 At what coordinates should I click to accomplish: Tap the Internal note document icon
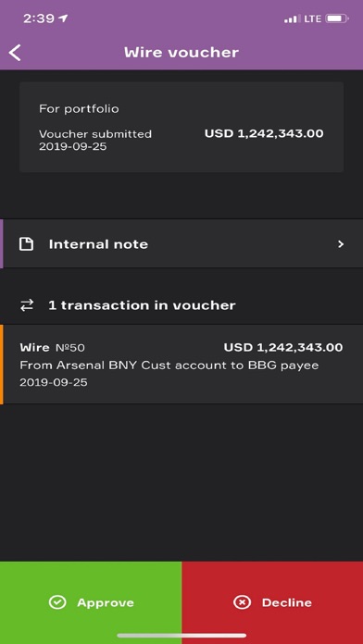26,244
